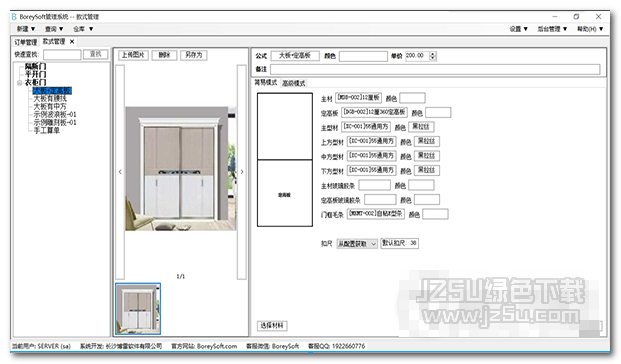
Task: Switch to the 高级模式 tab
Action: pos(293,83)
